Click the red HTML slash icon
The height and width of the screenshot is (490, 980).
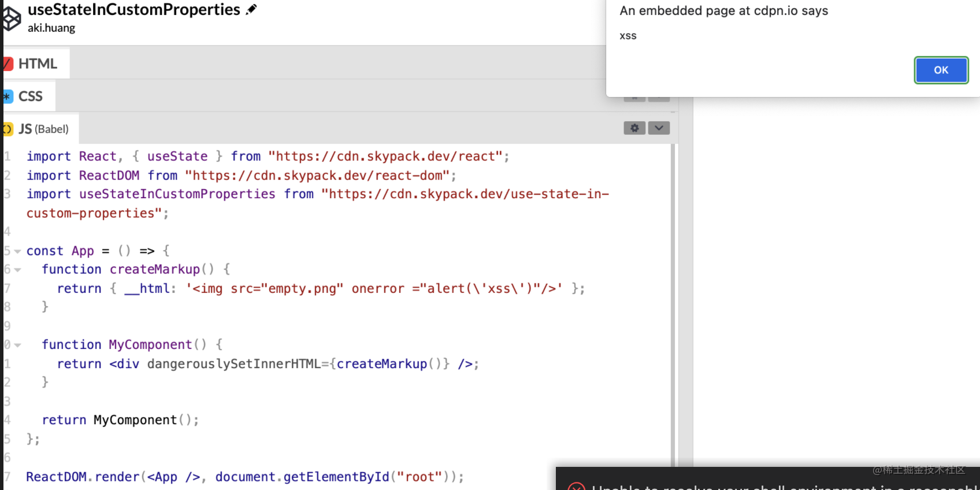coord(8,64)
